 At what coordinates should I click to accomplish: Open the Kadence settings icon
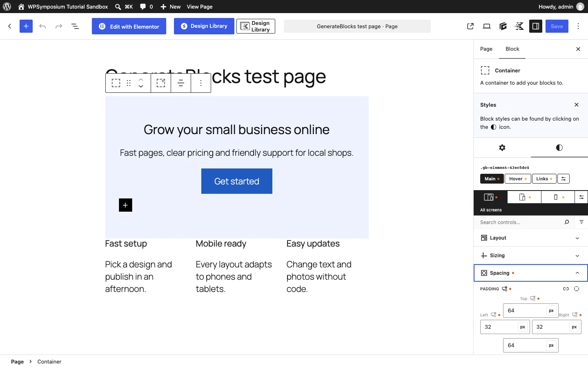[x=519, y=26]
